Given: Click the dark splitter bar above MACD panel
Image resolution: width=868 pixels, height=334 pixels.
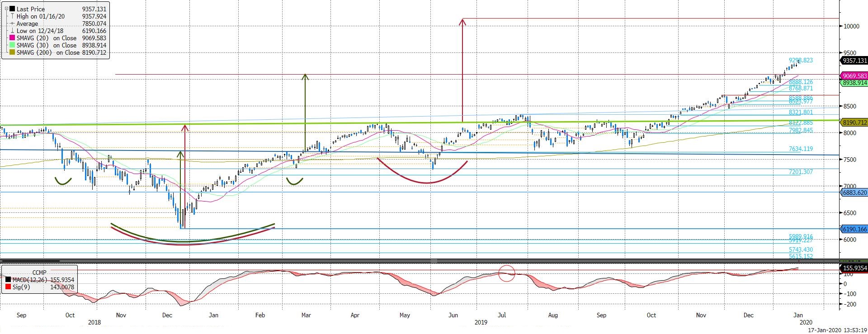Looking at the screenshot, I should [x=434, y=261].
